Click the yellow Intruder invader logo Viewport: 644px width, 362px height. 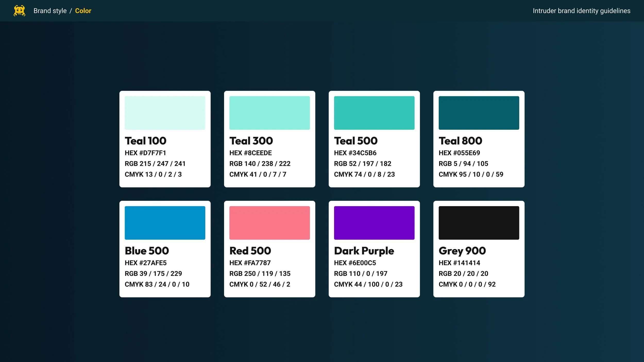point(19,11)
